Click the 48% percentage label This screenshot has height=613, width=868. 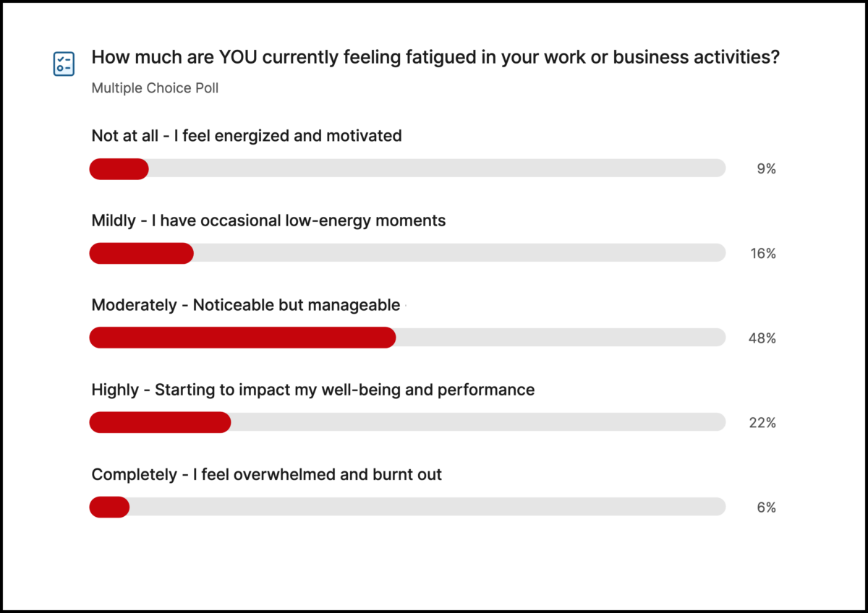click(762, 337)
